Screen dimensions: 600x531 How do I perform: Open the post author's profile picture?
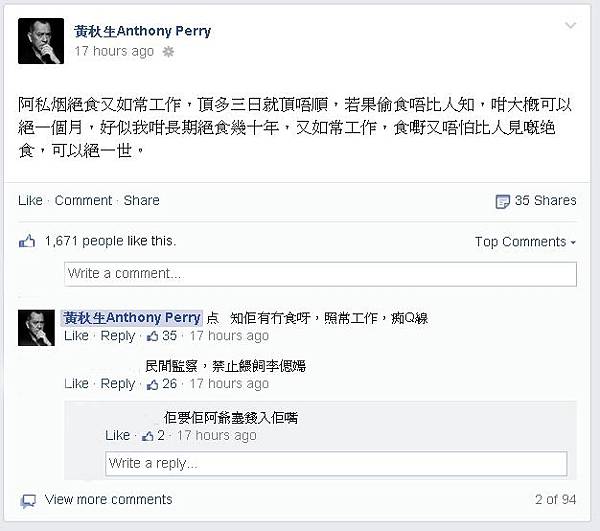pyautogui.click(x=42, y=41)
